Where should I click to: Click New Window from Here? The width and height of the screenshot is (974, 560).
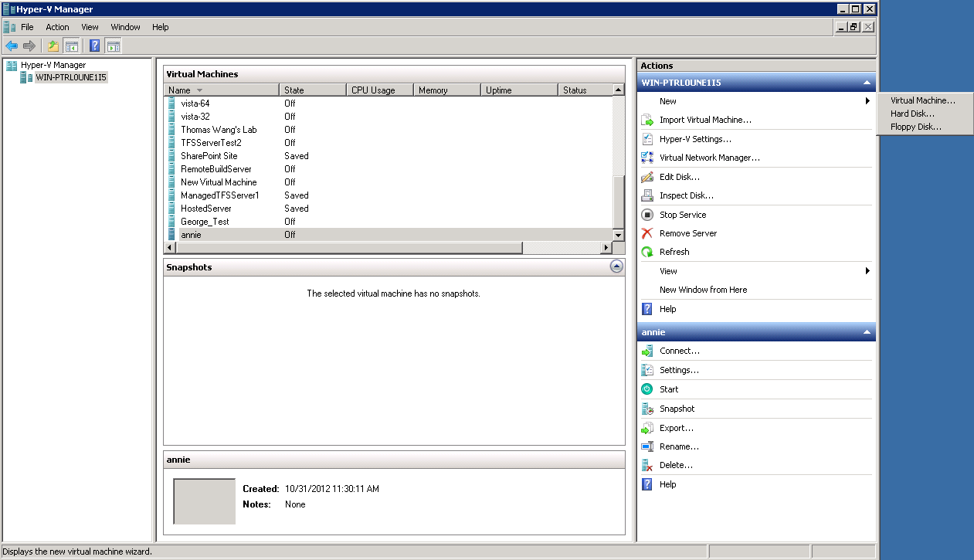[703, 290]
